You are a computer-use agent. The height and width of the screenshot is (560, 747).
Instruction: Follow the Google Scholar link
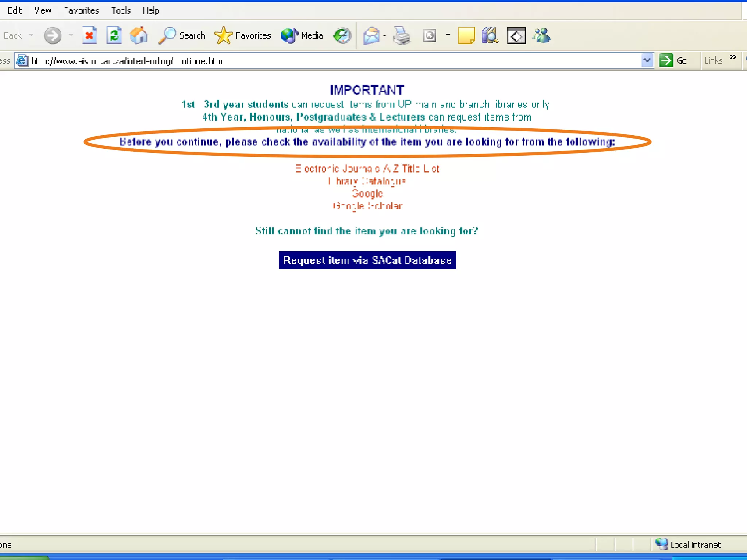pyautogui.click(x=368, y=206)
